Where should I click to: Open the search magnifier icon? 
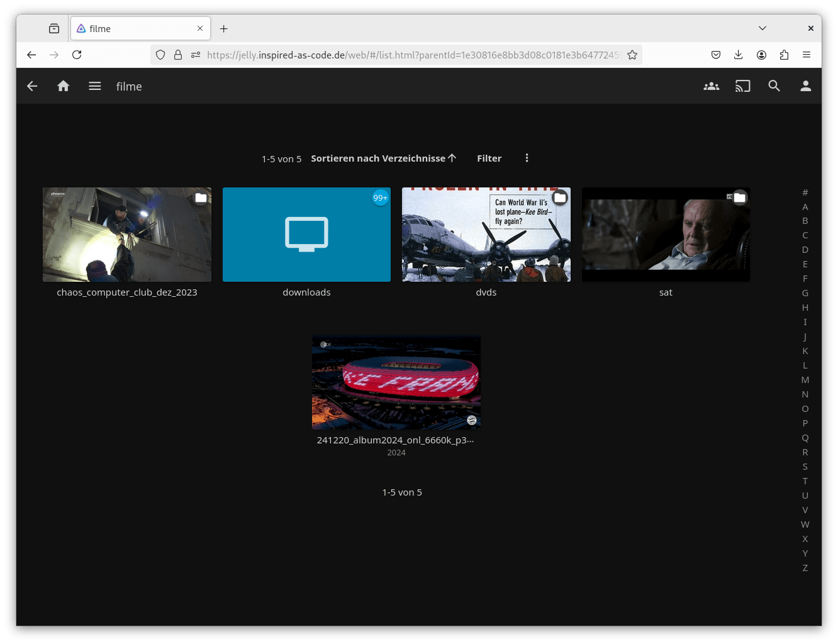click(774, 86)
